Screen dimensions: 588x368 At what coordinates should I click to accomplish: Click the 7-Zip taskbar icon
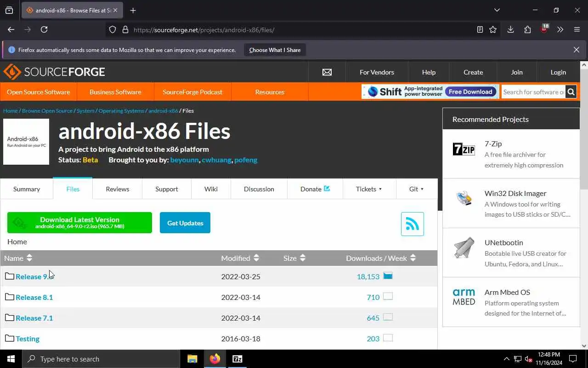coord(237,359)
